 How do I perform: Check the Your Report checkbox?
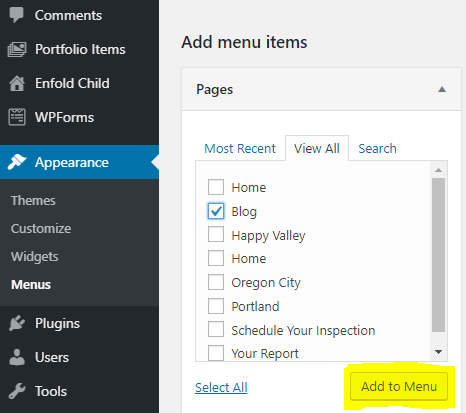click(x=216, y=353)
